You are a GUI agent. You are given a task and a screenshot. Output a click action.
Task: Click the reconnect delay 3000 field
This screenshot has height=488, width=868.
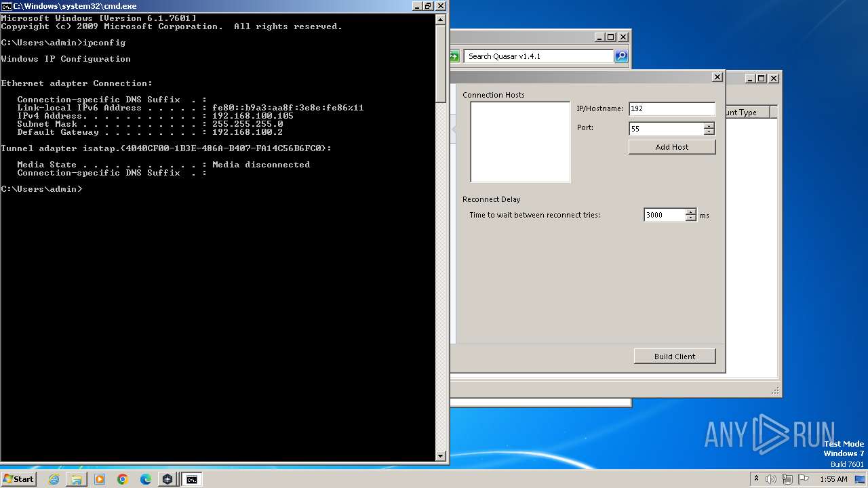[665, 215]
